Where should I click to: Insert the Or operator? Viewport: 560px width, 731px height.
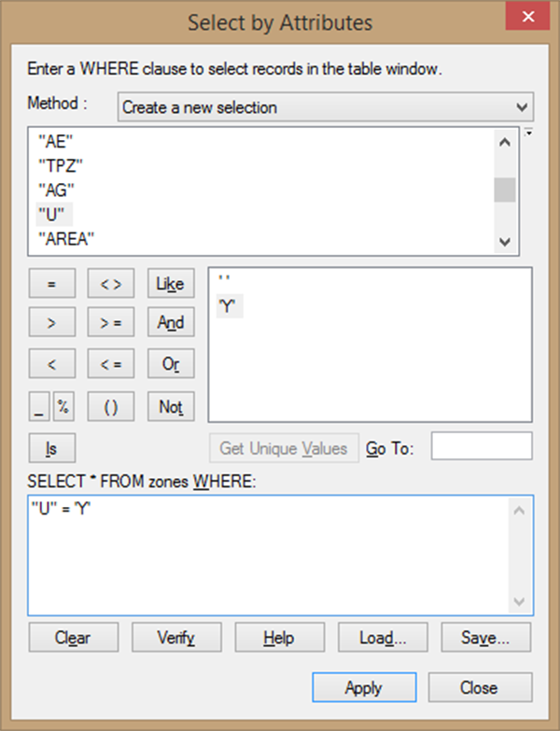(x=171, y=363)
